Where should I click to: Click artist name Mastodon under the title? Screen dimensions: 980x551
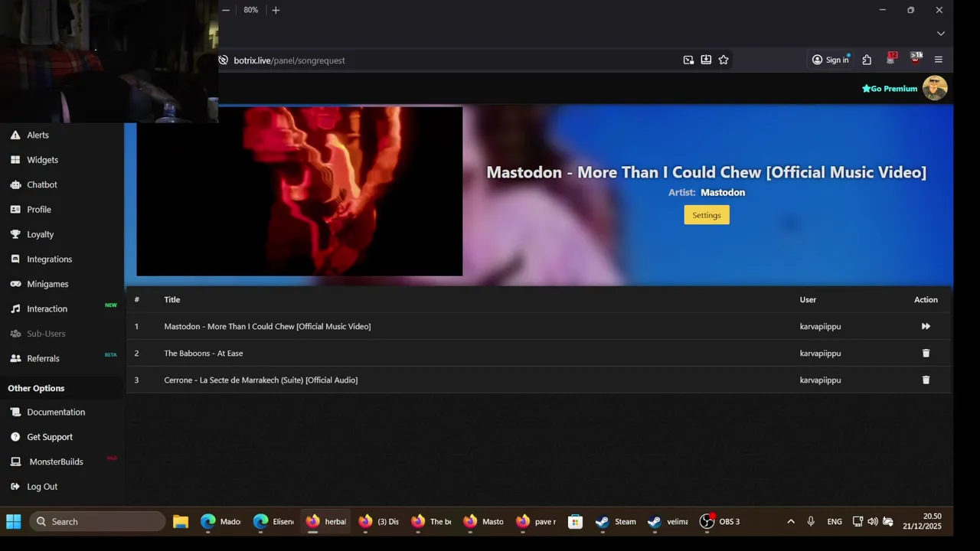(723, 192)
